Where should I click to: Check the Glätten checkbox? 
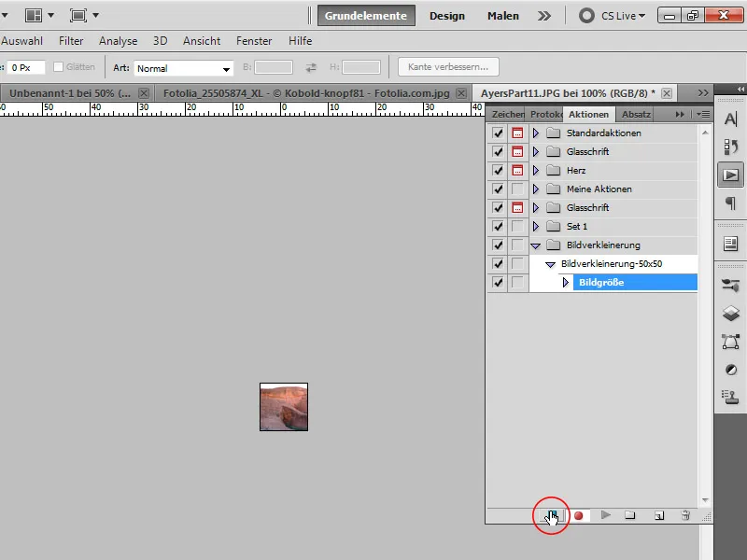(58, 66)
